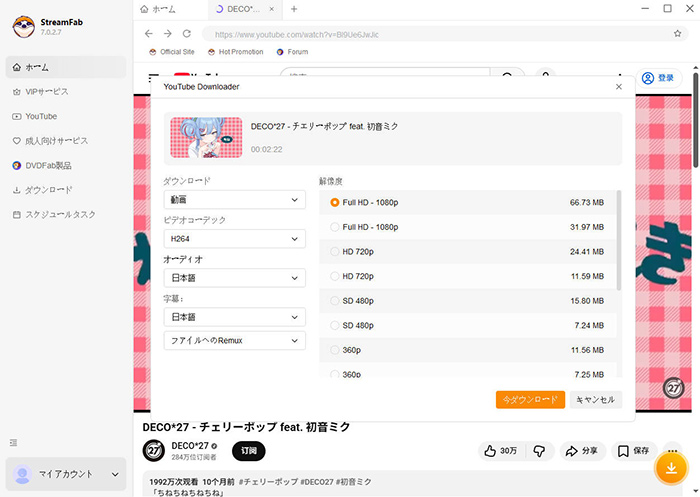Click the 今ダウンロード button

click(530, 400)
